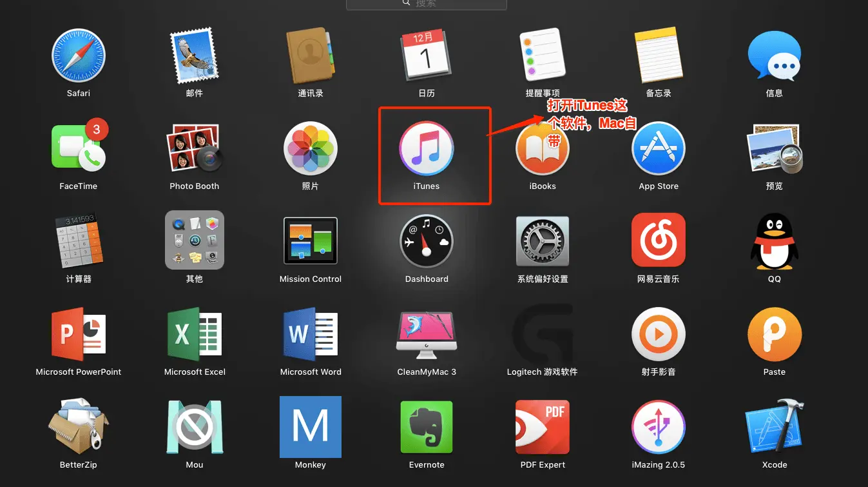Launch Microsoft PowerPoint
This screenshot has width=868, height=487.
79,334
